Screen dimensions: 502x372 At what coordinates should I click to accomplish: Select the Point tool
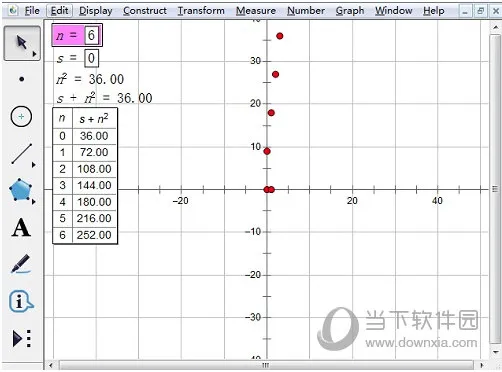22,79
